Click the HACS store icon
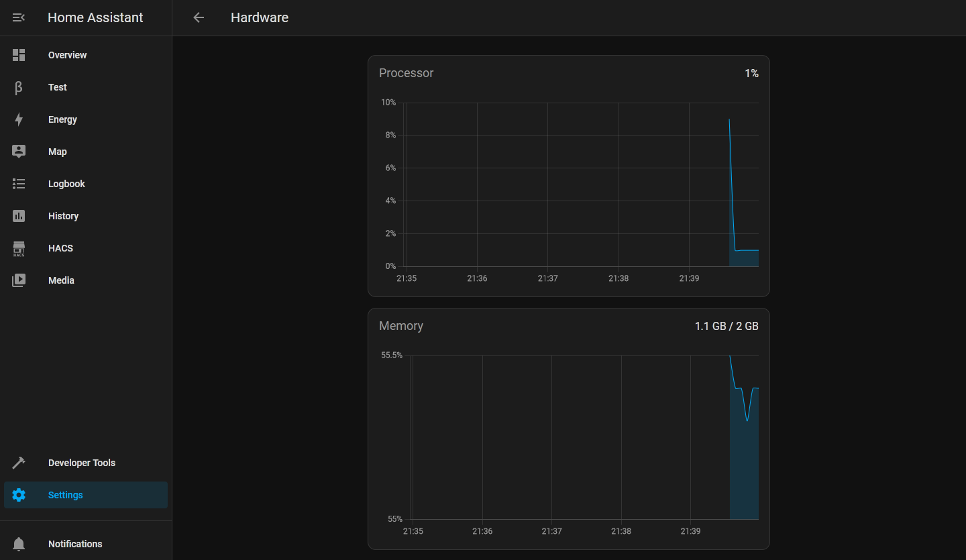The height and width of the screenshot is (560, 966). pos(19,249)
